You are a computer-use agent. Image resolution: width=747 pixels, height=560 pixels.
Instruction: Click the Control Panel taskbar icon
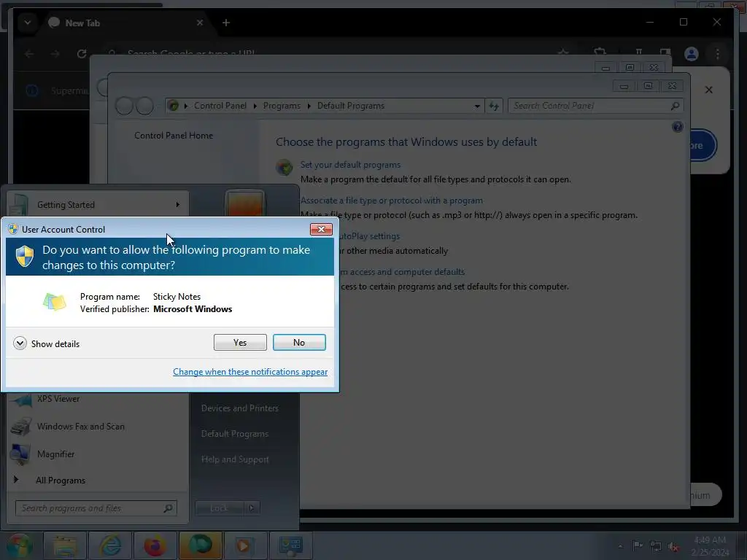(291, 545)
